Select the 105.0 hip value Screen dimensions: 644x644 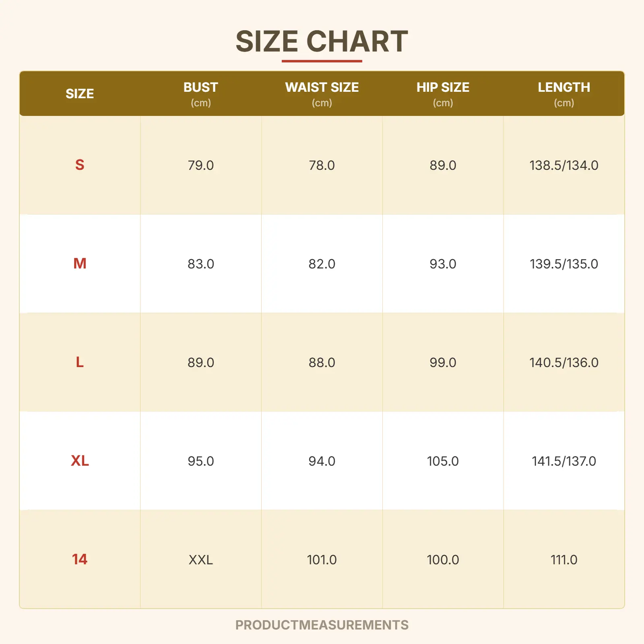[443, 461]
